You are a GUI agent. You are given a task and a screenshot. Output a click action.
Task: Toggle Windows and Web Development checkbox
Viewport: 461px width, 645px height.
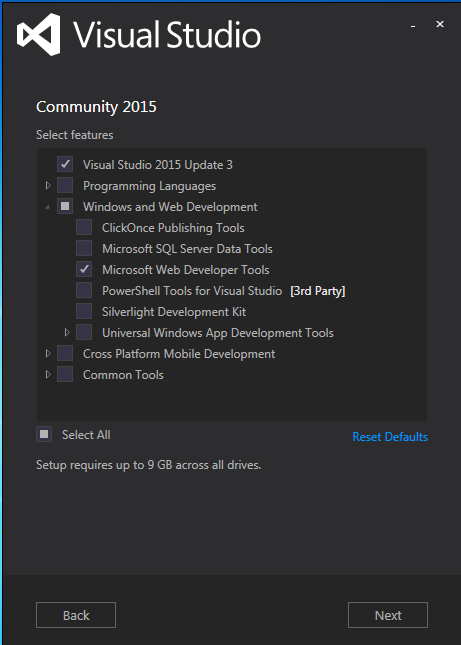(65, 206)
